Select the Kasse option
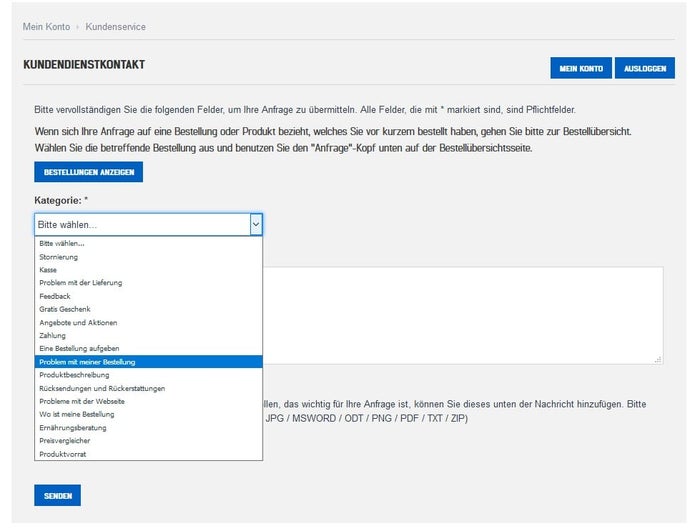 pyautogui.click(x=148, y=270)
